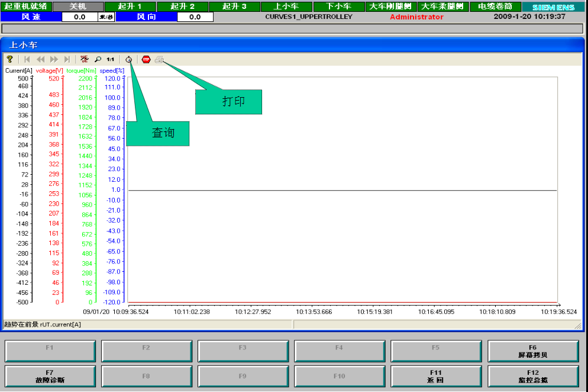Jump to the first data record
Screen dimensions: 588x392
[x=27, y=59]
